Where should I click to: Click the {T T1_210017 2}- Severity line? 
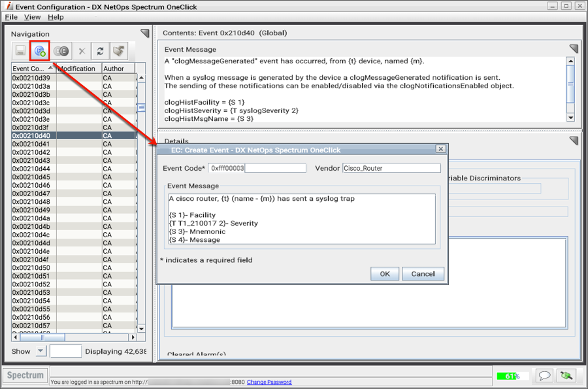click(x=214, y=223)
